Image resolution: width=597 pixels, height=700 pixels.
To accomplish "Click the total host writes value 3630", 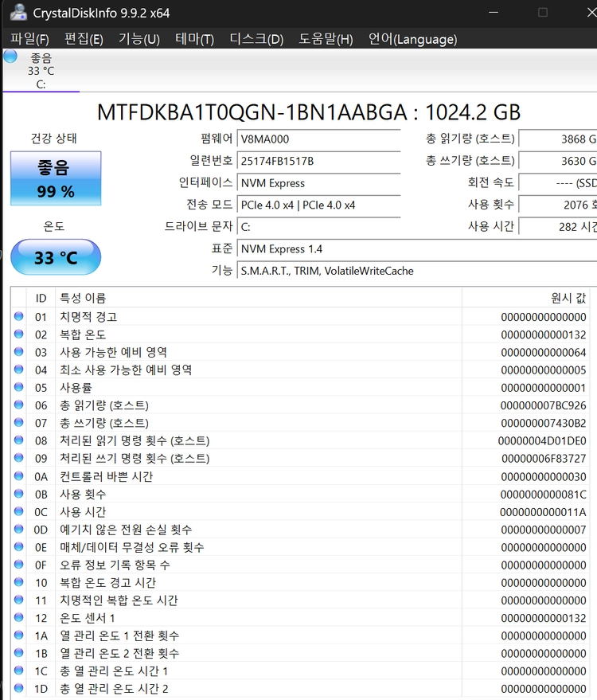I will [x=558, y=161].
